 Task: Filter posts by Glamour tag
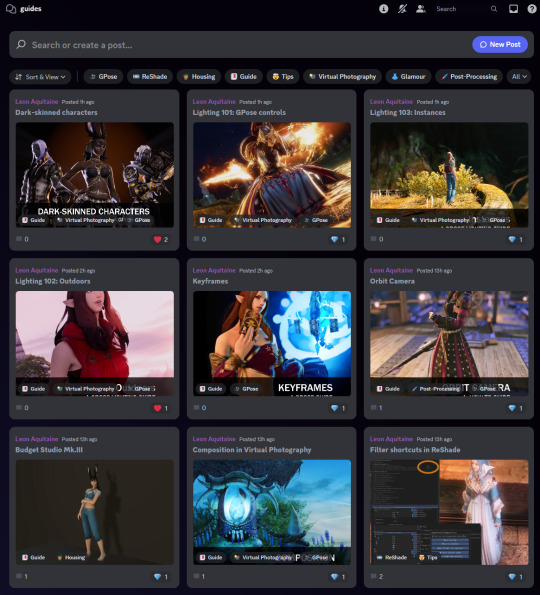[408, 77]
